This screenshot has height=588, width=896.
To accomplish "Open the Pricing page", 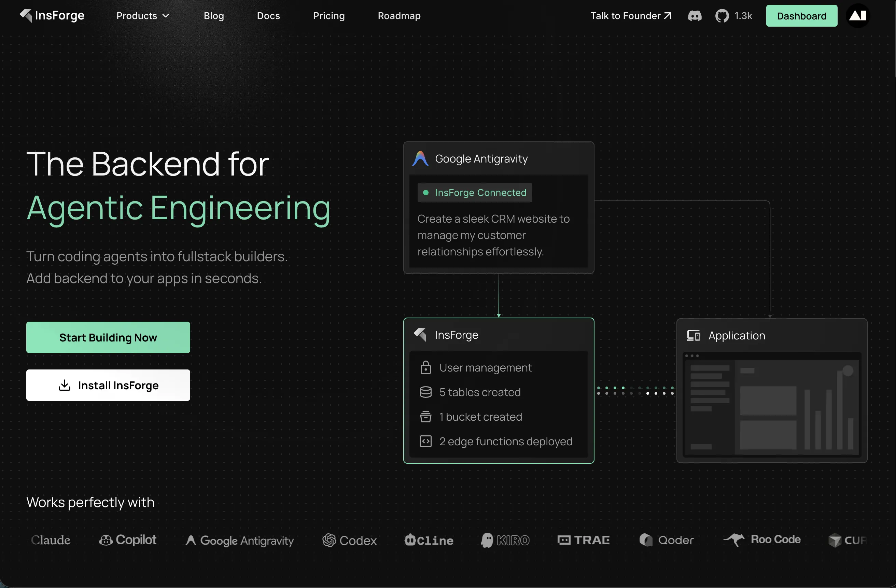I will 329,16.
